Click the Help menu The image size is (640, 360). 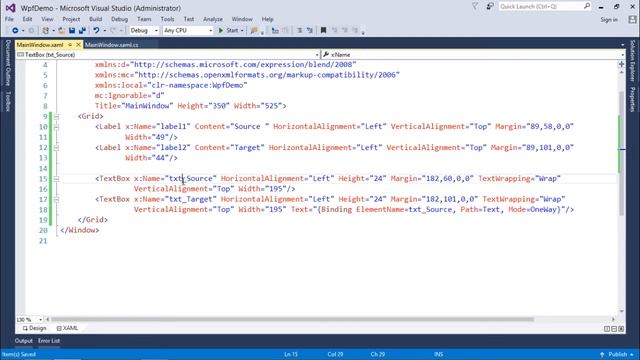tap(267, 19)
